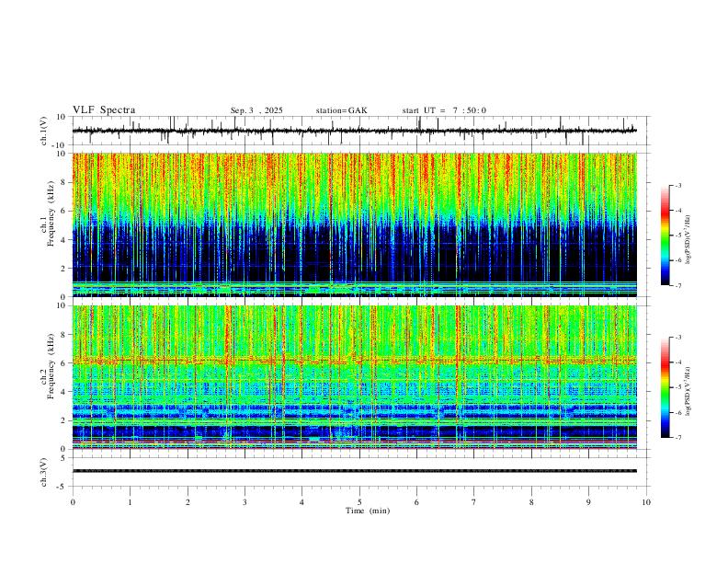Click the 'VLF Spectra' title text
728x563 pixels.
(104, 109)
